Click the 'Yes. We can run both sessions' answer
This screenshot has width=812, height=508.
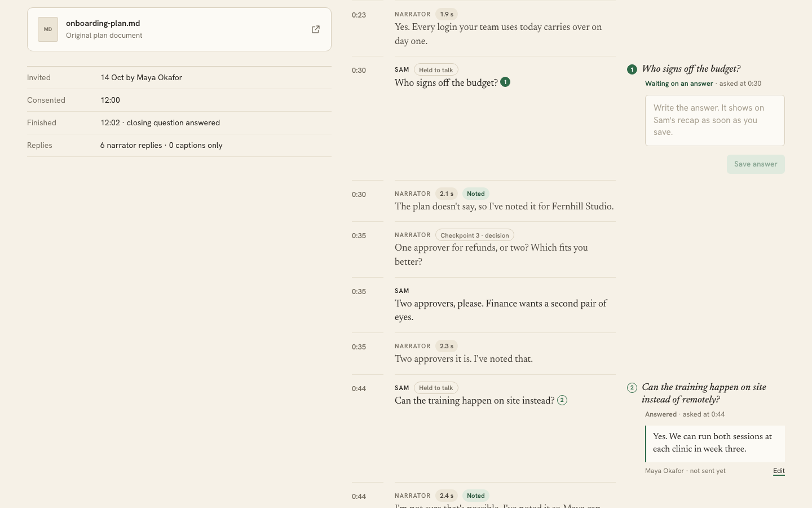pyautogui.click(x=715, y=443)
